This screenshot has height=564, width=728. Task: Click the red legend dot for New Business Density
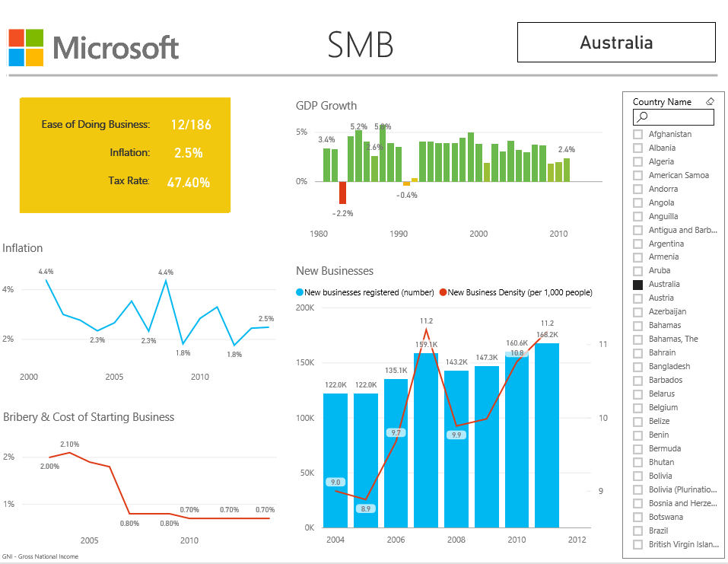443,292
